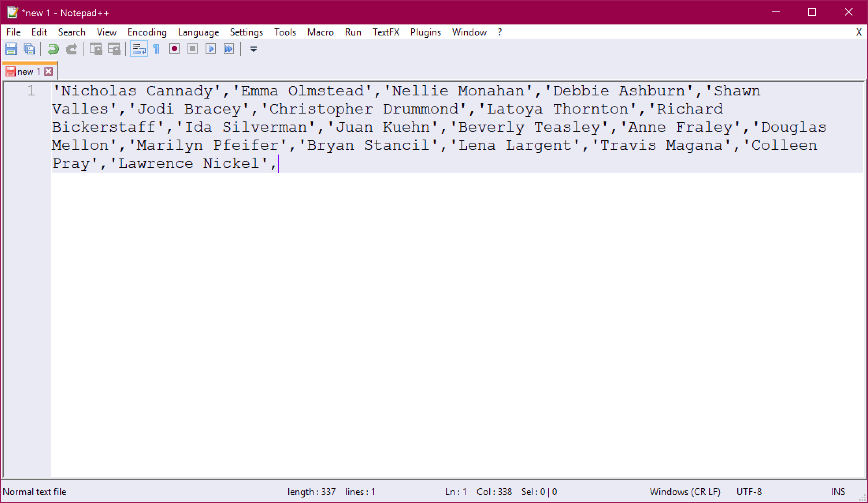
Task: Close the new 1 tab with X
Action: click(48, 71)
